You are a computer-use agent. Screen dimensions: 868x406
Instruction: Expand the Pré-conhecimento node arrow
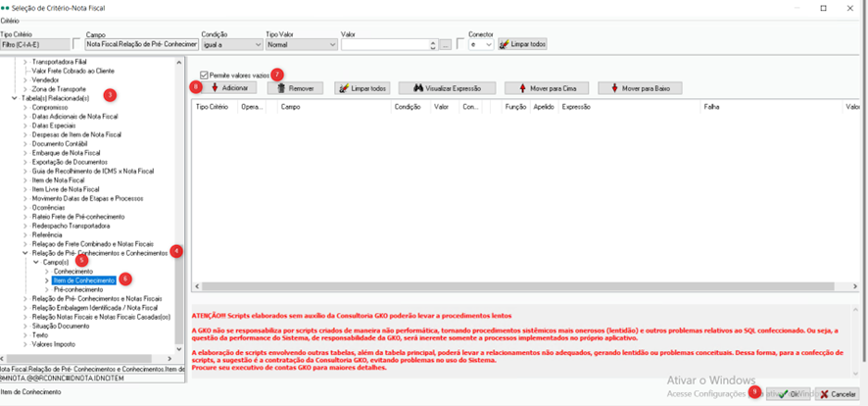pos(47,289)
